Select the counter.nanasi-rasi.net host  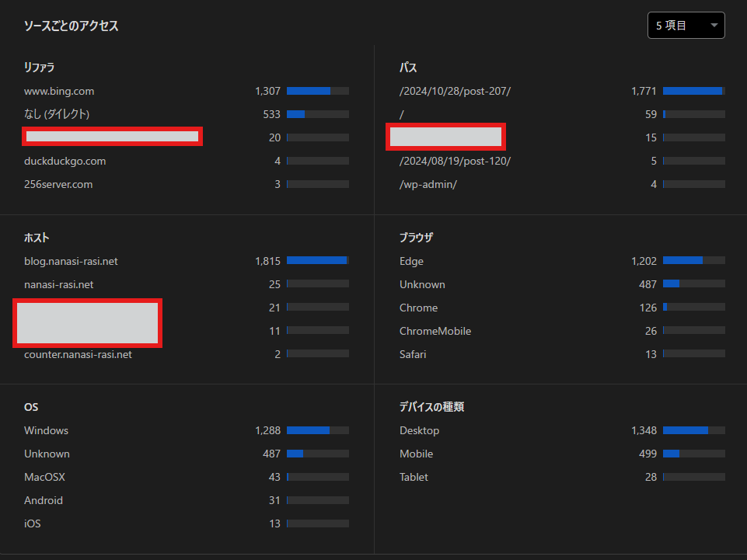tap(78, 355)
